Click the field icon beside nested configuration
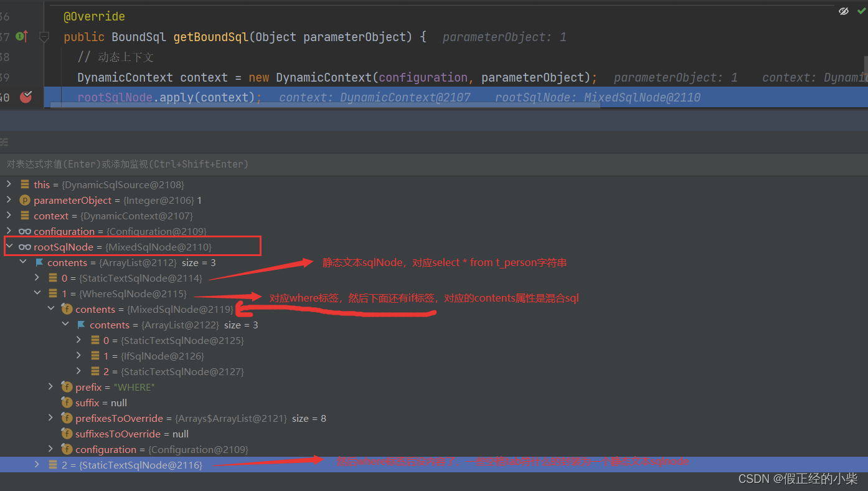This screenshot has height=491, width=868. (x=67, y=449)
